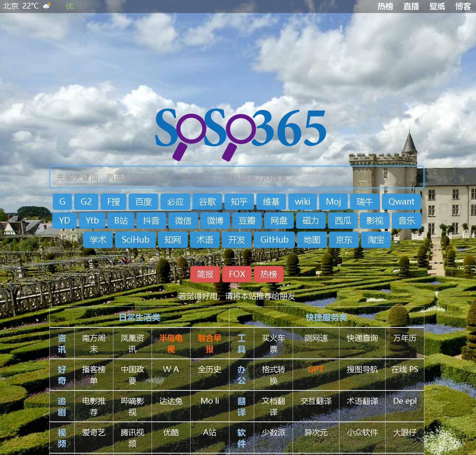Click the 优 air quality label
This screenshot has height=455, width=476.
point(69,6)
